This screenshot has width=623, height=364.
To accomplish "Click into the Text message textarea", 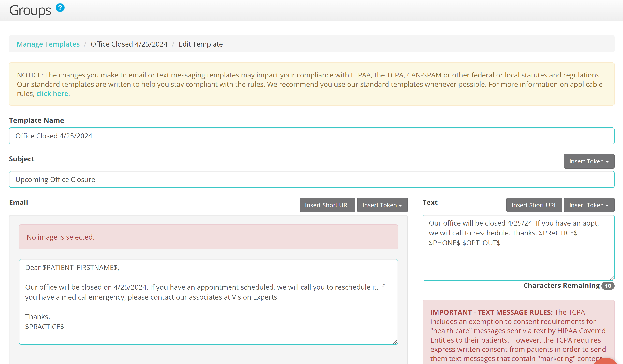I will tap(518, 248).
